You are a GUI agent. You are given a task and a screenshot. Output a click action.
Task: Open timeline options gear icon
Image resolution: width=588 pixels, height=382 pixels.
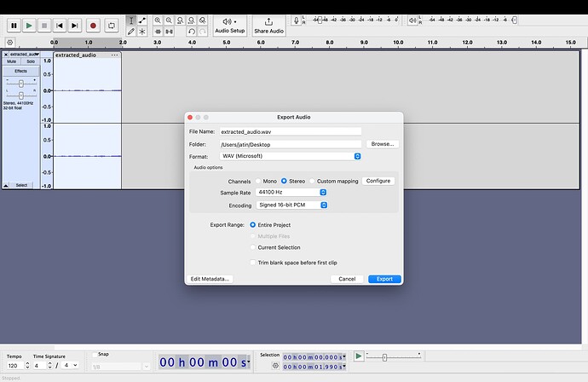(10, 43)
